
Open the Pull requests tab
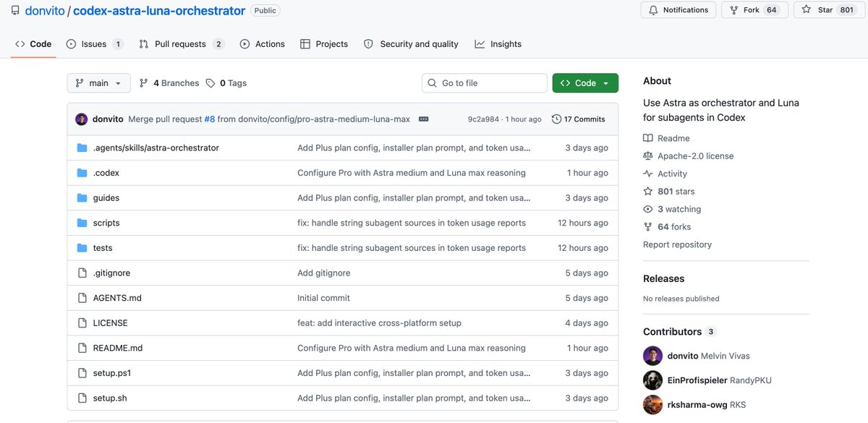coord(182,44)
